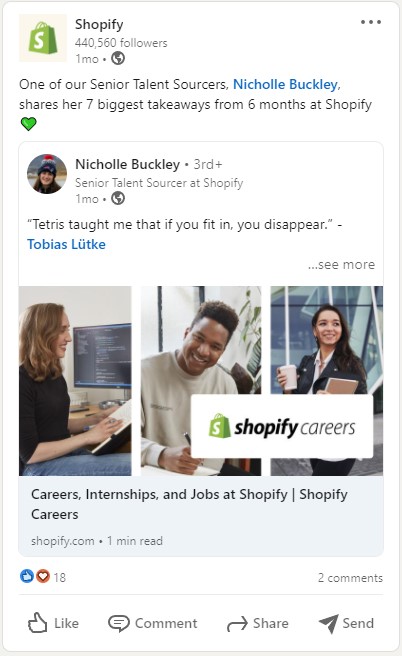402x656 pixels.
Task: Open the 2 comments link
Action: click(350, 578)
